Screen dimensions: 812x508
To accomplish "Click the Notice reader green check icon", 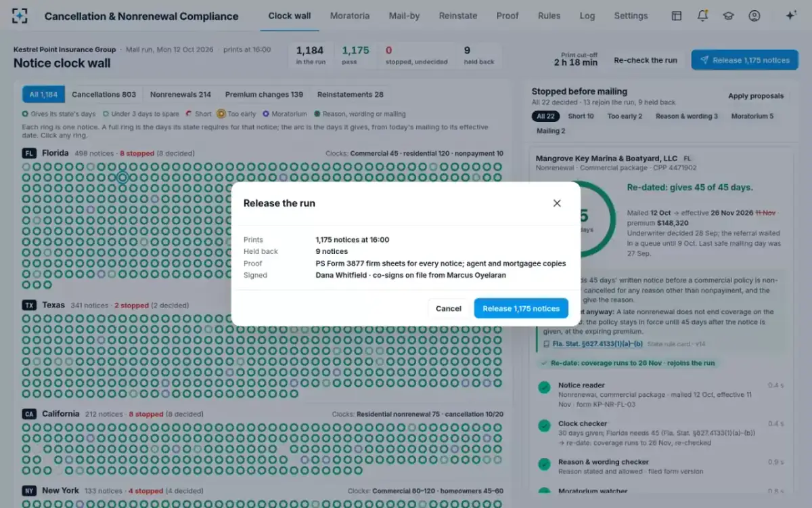I will click(x=543, y=387).
